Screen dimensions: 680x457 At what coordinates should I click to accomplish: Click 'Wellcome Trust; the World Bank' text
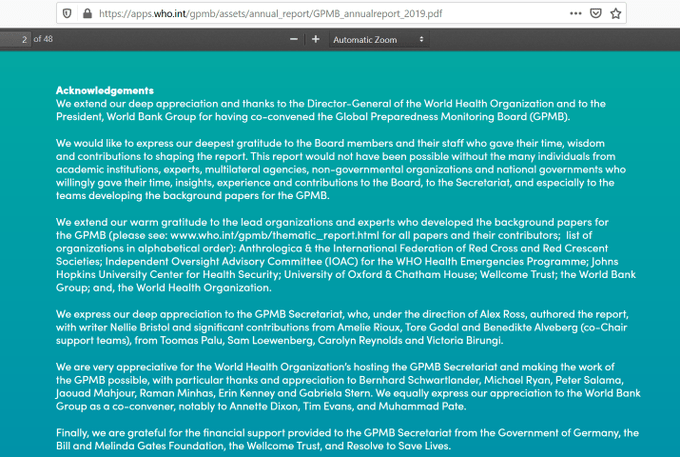(x=558, y=274)
